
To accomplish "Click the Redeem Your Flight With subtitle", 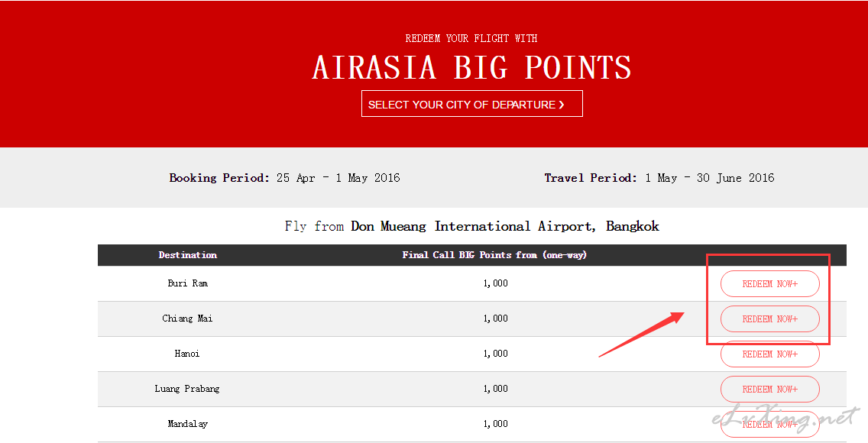I will pyautogui.click(x=471, y=38).
